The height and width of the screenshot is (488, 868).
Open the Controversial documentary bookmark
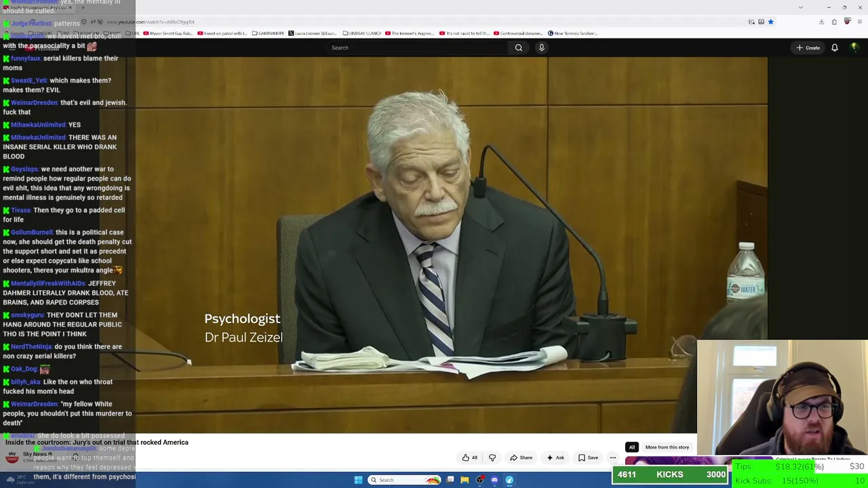pos(518,33)
